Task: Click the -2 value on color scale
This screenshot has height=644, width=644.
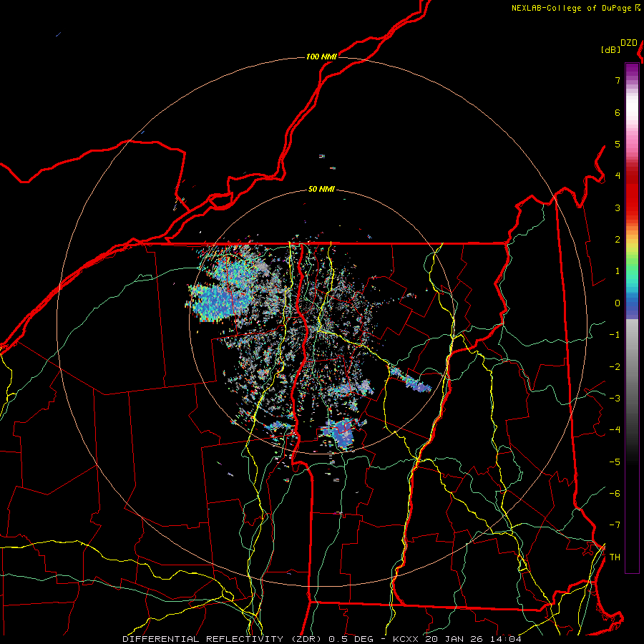Action: 615,367
